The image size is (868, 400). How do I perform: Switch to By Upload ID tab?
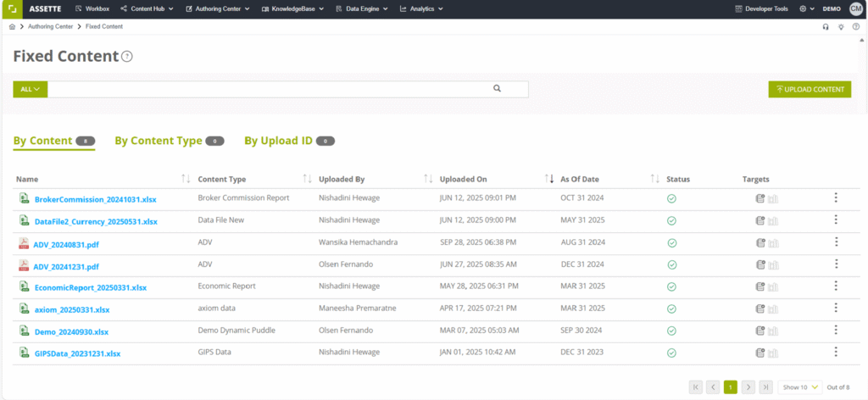(x=278, y=141)
